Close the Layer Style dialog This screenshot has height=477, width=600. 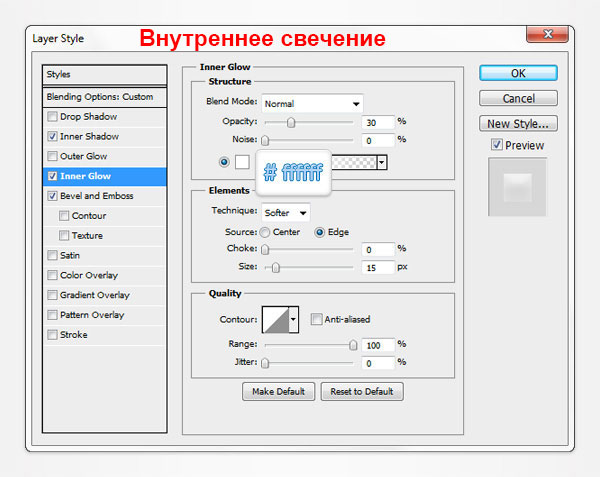tap(548, 34)
